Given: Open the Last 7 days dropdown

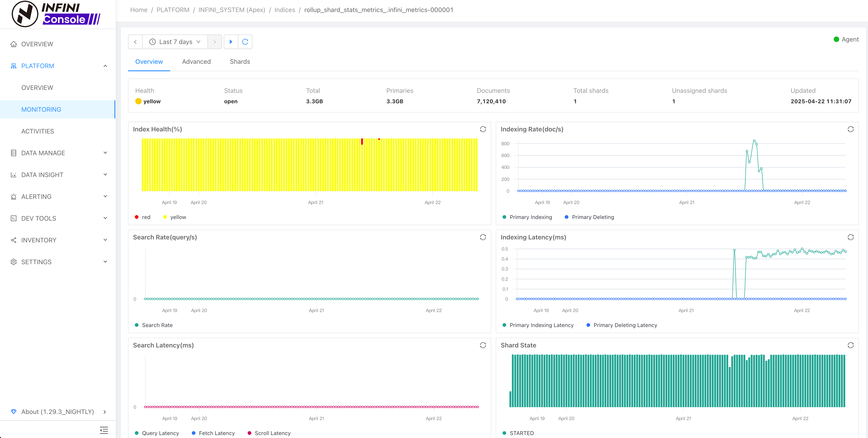Looking at the screenshot, I should [175, 42].
